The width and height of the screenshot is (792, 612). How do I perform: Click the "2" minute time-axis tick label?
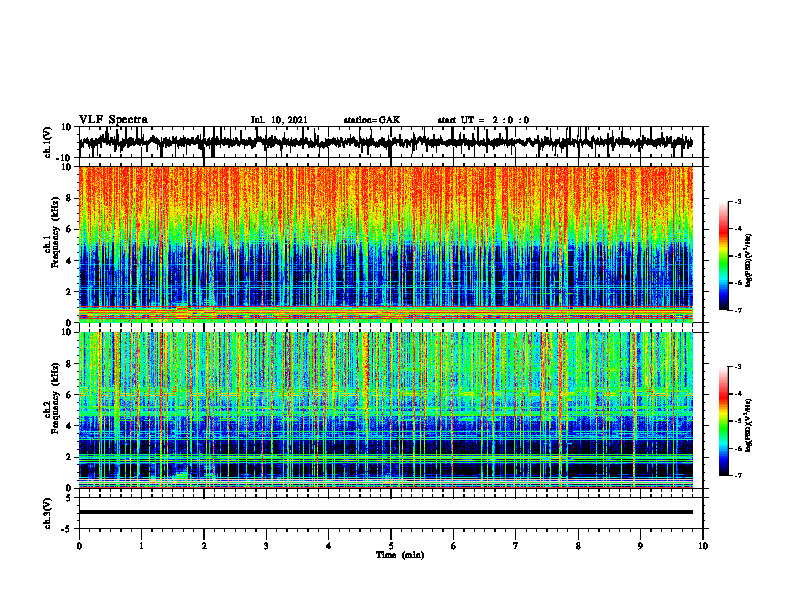click(204, 546)
